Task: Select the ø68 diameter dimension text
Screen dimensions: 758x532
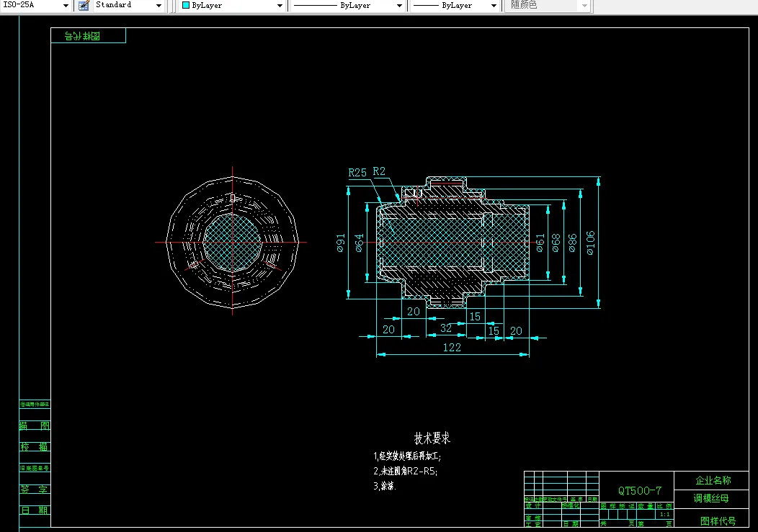Action: [556, 243]
